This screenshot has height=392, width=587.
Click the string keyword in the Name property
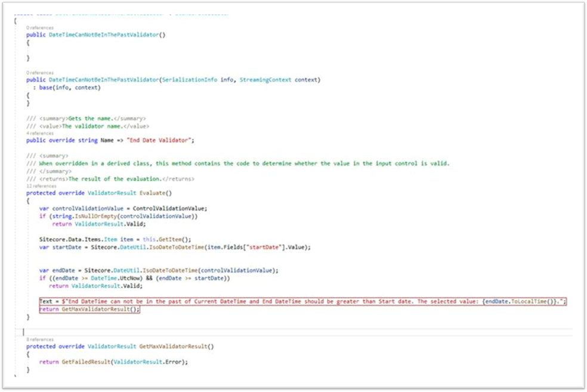tap(88, 140)
